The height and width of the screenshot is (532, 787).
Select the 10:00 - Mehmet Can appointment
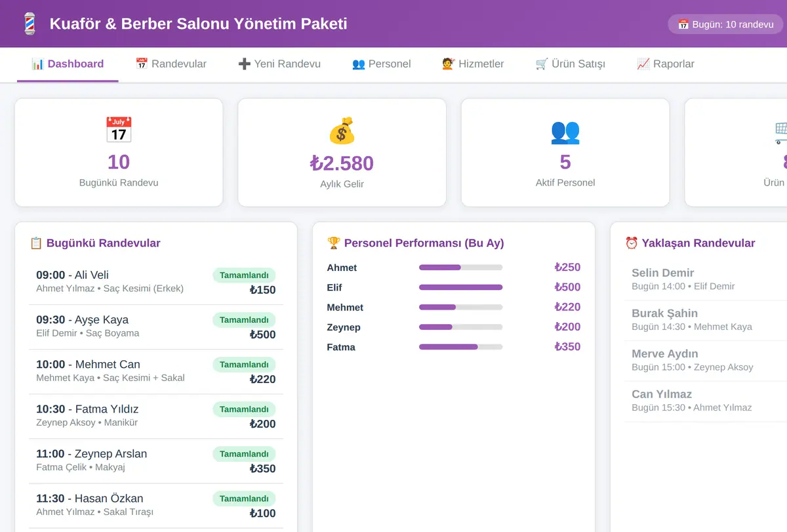[156, 371]
